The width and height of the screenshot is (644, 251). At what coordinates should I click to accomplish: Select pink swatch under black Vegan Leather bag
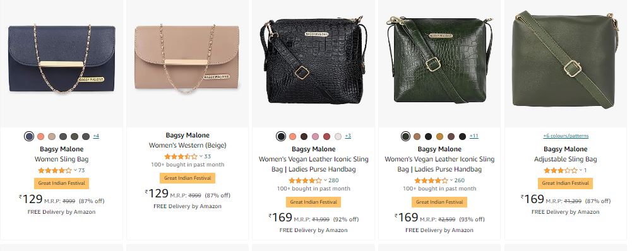coord(315,137)
